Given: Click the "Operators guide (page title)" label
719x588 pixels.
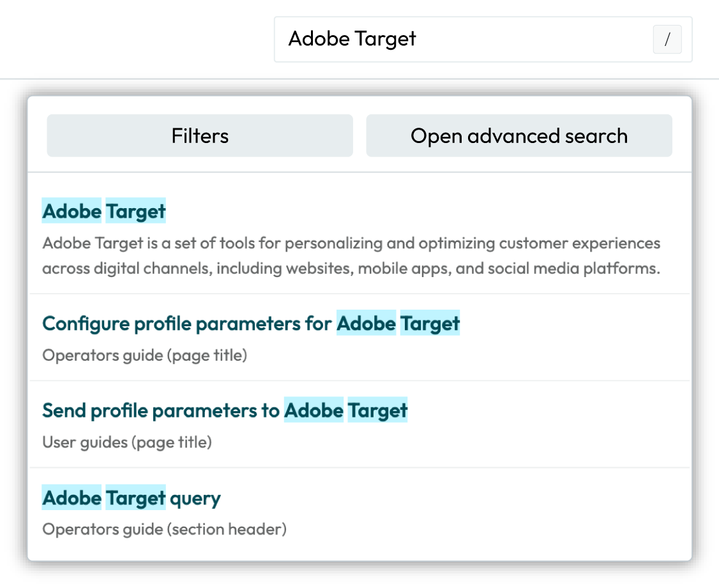Looking at the screenshot, I should [x=145, y=355].
